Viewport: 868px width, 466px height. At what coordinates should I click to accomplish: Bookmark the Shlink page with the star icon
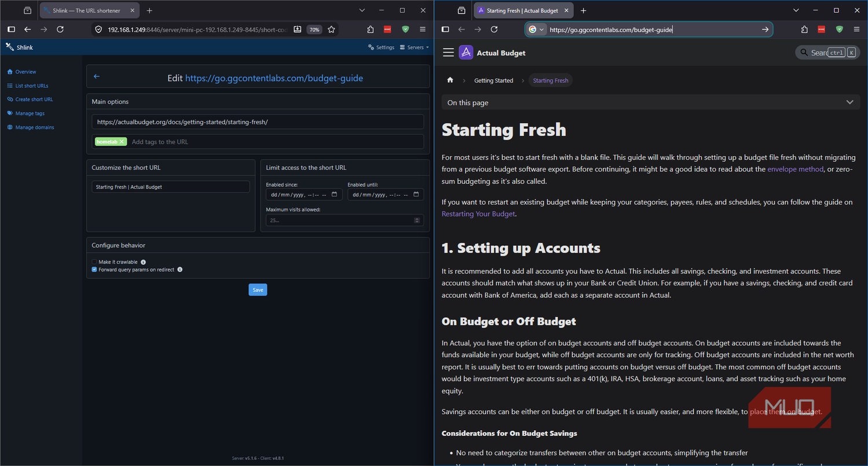[332, 29]
